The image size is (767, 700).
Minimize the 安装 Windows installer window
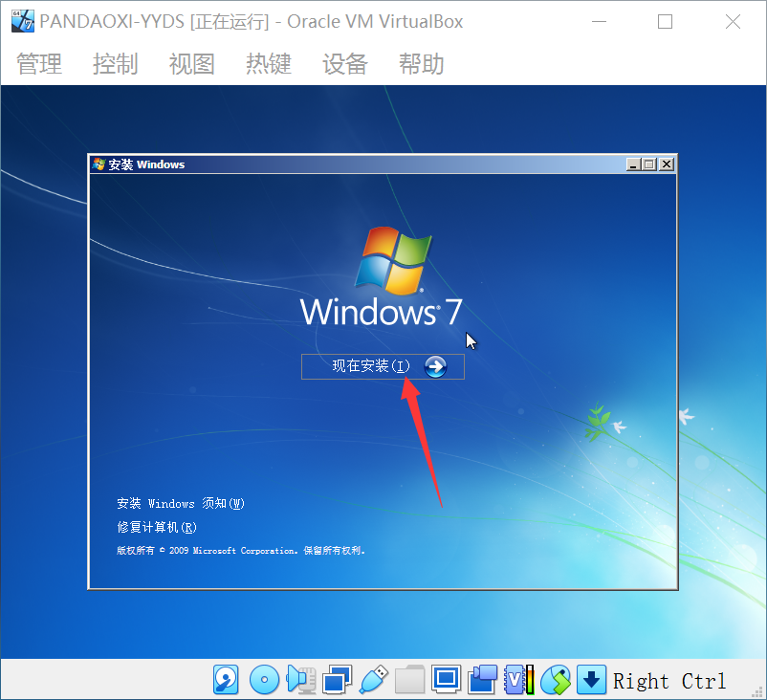(633, 164)
